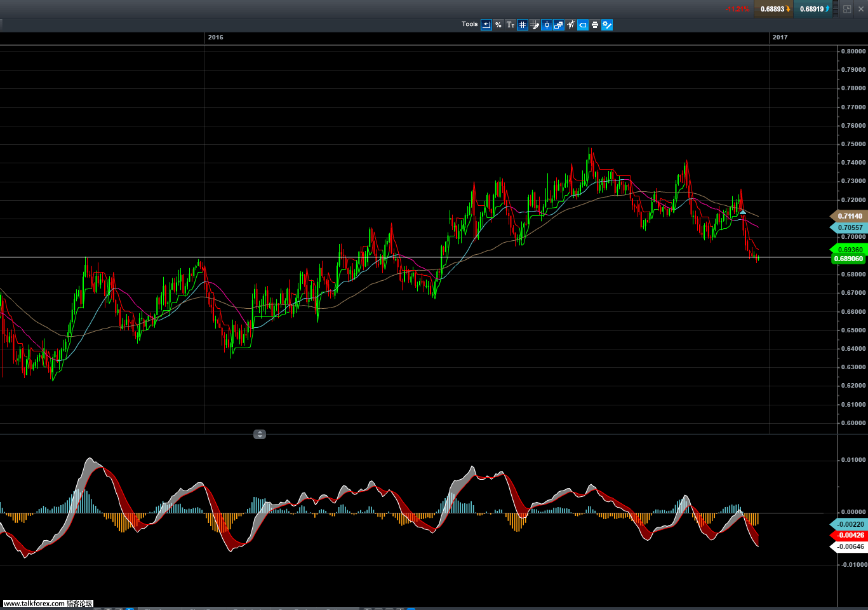Click the 0.80000 price axis label
Viewport: 868px width, 610px height.
(x=853, y=51)
